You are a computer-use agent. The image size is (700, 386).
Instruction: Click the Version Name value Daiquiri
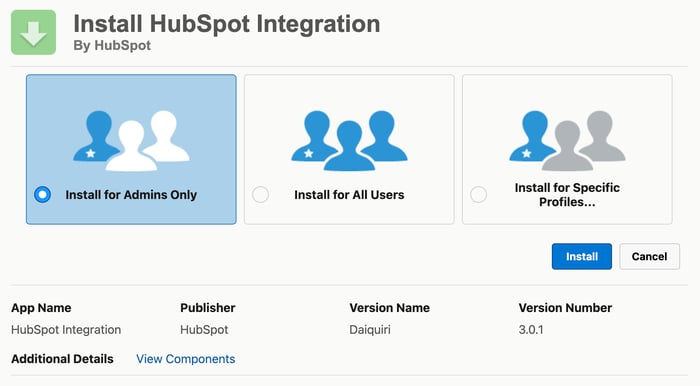click(370, 330)
